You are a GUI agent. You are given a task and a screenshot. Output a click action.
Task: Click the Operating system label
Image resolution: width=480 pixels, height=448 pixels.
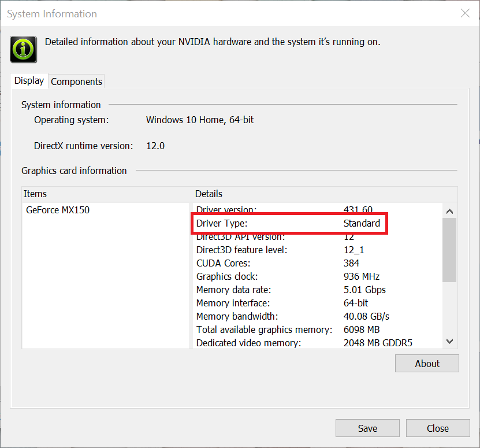[x=71, y=120]
